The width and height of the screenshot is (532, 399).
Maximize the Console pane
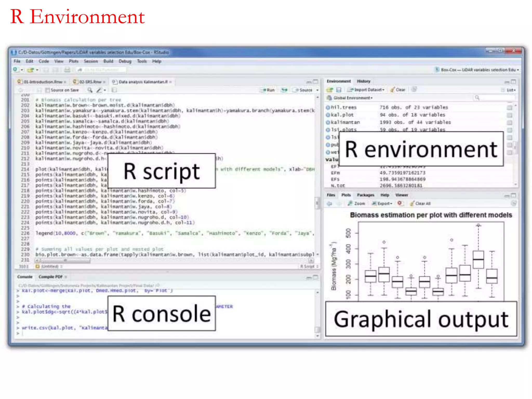tap(316, 277)
